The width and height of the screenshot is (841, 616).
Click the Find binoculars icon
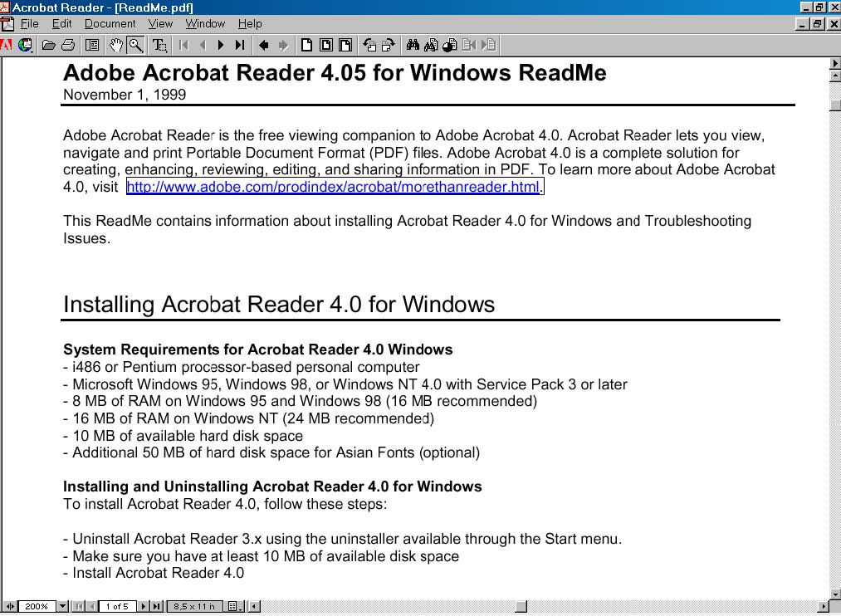click(x=413, y=45)
